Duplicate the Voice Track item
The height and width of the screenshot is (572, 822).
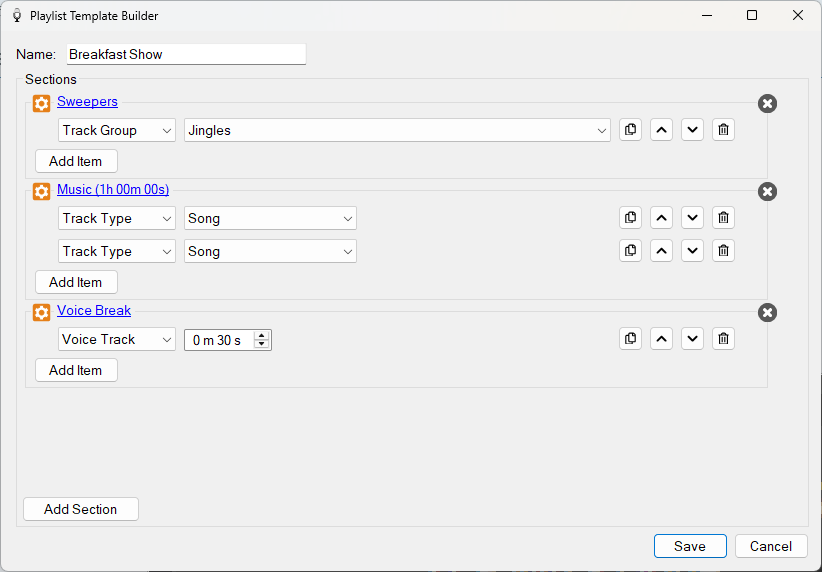pos(630,339)
